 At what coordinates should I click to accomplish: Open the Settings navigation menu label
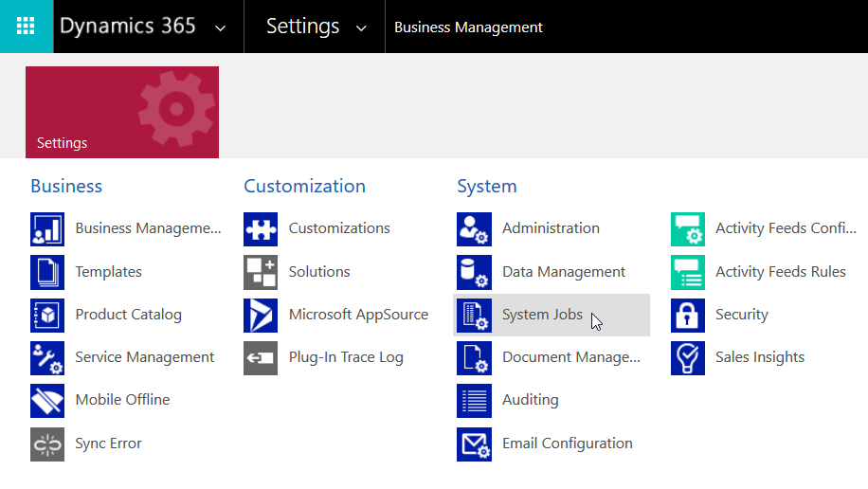pyautogui.click(x=303, y=27)
